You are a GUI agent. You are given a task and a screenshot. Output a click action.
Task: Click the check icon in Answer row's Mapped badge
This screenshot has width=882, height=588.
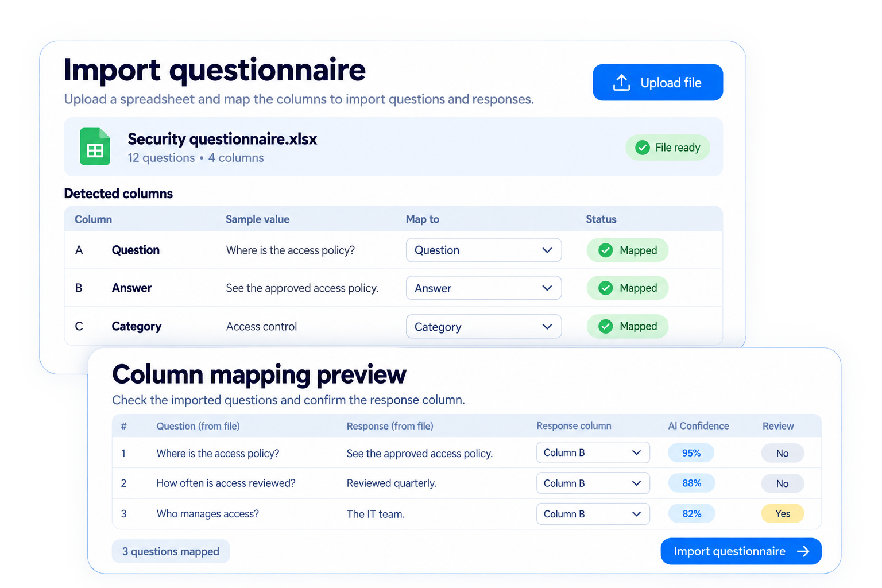pyautogui.click(x=605, y=288)
